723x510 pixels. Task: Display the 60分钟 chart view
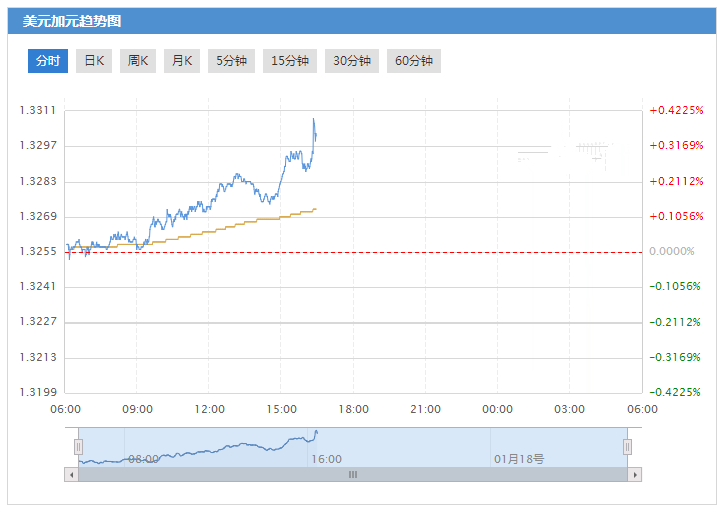point(413,61)
